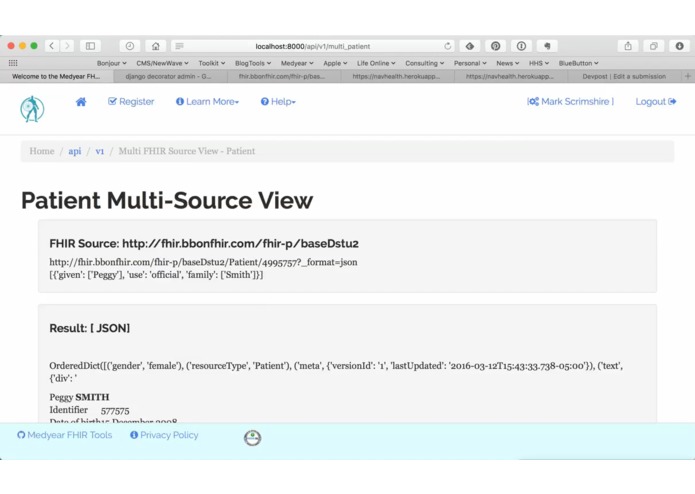Click the api breadcrumb link

coord(74,151)
